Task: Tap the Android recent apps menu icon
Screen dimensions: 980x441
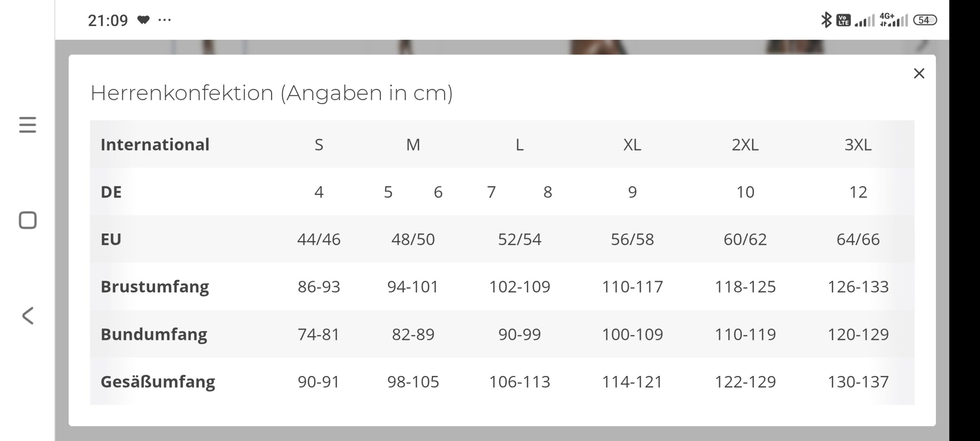Action: [x=28, y=125]
